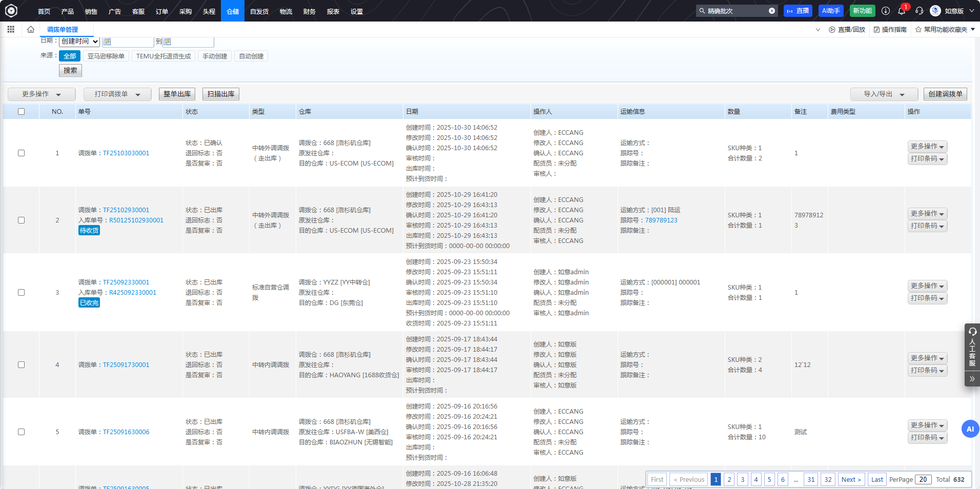The width and height of the screenshot is (980, 489).
Task: Expand the 打印调拨单 dropdown
Action: coord(117,94)
